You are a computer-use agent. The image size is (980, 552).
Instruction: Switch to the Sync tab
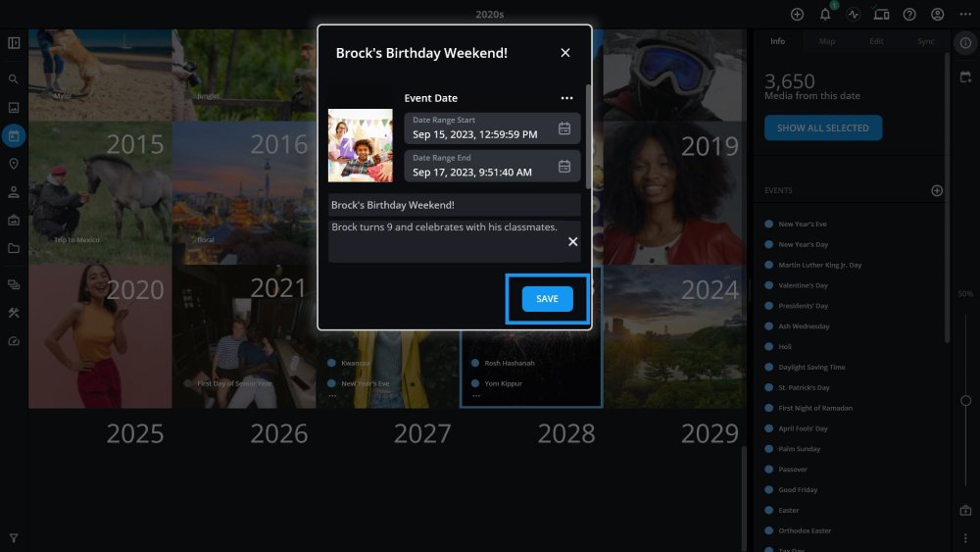926,41
